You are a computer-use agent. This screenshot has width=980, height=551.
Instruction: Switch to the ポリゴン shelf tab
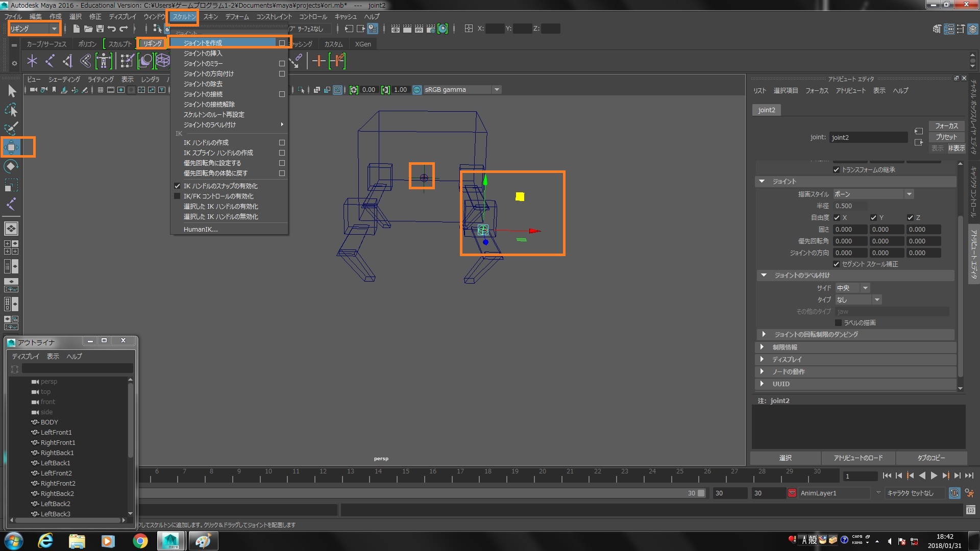(87, 44)
